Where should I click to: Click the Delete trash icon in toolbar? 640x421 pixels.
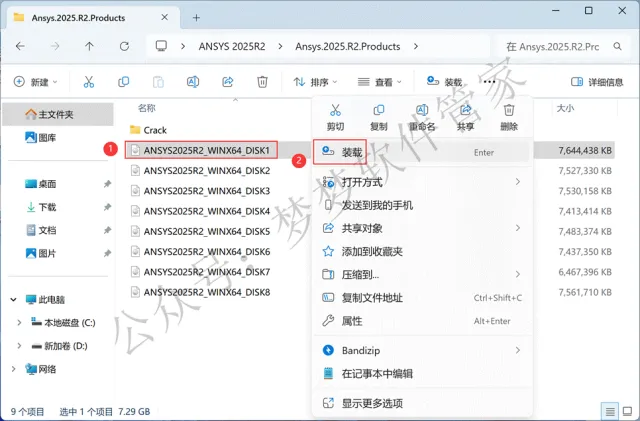tap(262, 82)
